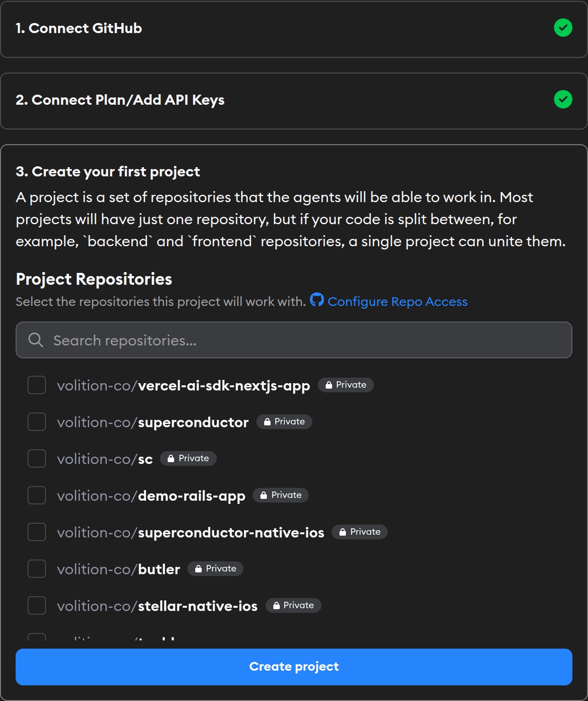Select the demo-rails-app checkbox

37,495
